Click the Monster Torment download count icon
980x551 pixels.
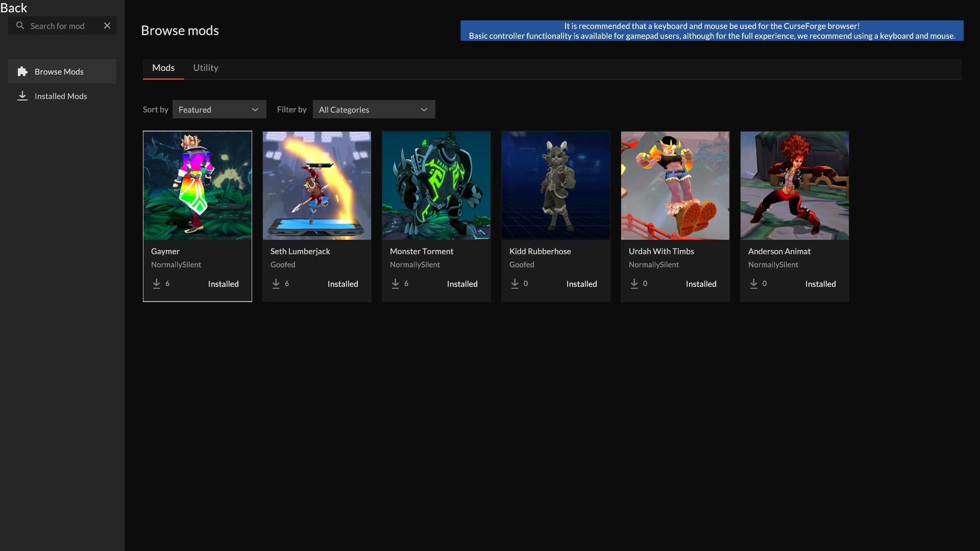click(x=396, y=284)
